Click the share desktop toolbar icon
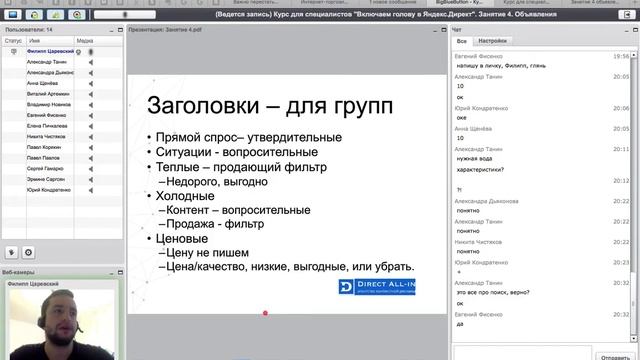Image resolution: width=640 pixels, height=360 pixels. (13, 15)
